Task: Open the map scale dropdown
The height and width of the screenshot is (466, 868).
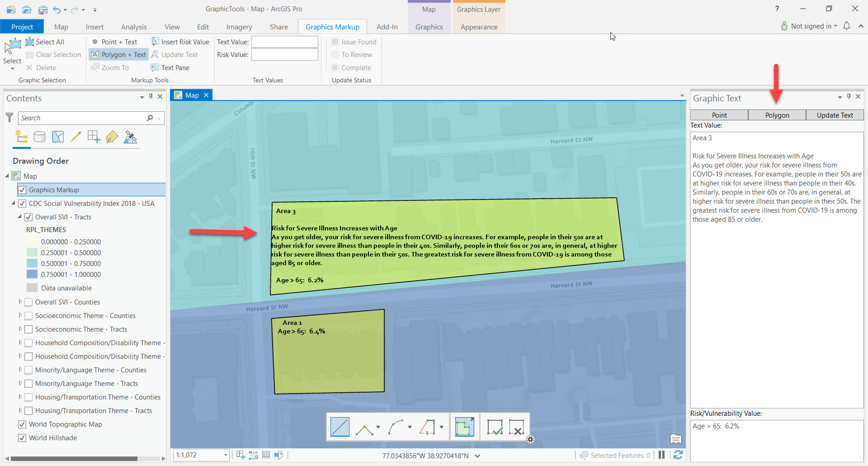Action: [225, 455]
